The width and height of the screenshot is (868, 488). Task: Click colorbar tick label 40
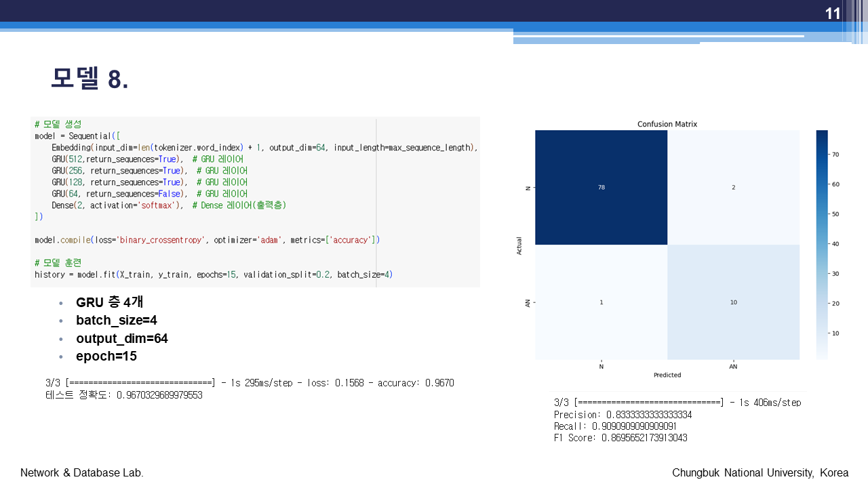click(835, 244)
